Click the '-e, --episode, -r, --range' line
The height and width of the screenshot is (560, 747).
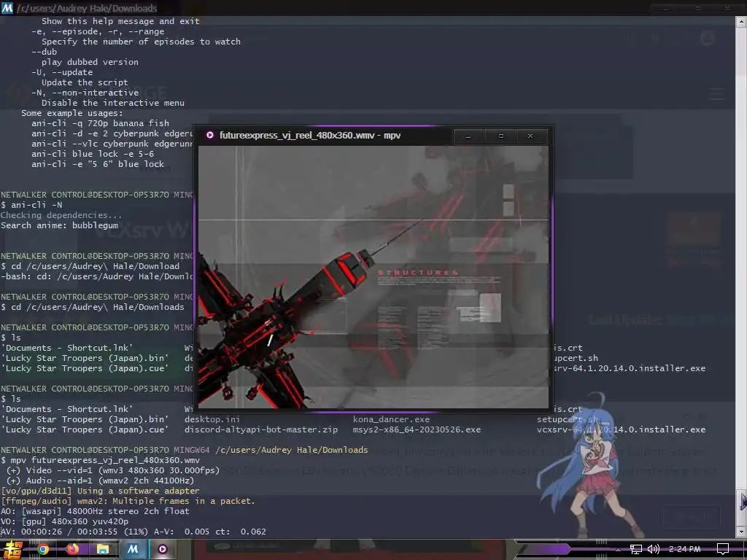pyautogui.click(x=98, y=31)
